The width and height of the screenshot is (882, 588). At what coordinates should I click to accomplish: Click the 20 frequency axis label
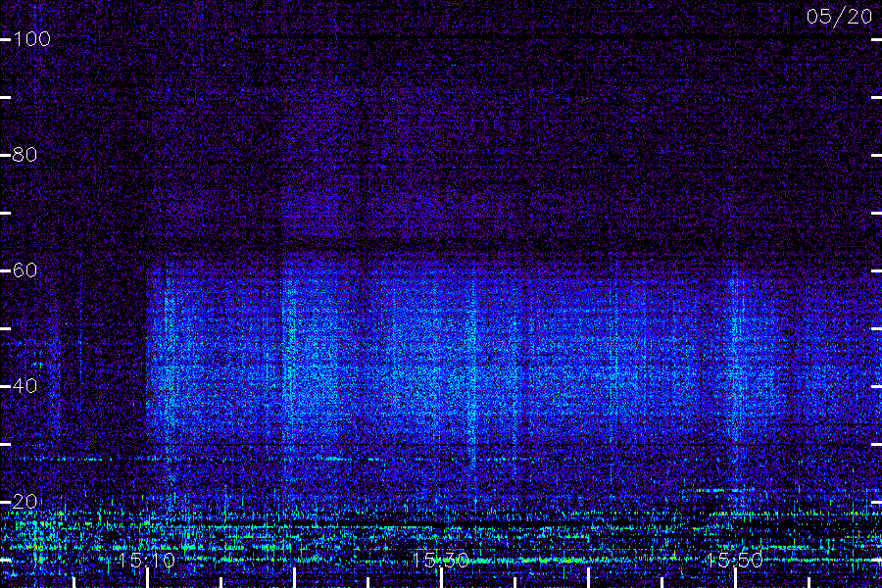(x=24, y=502)
